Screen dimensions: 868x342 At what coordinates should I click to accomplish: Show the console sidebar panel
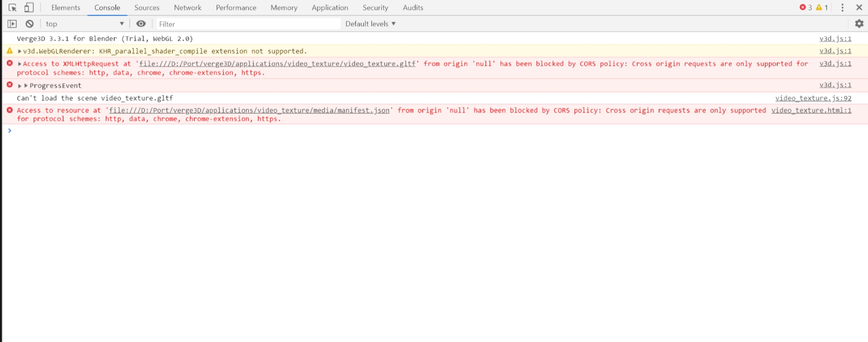point(12,24)
